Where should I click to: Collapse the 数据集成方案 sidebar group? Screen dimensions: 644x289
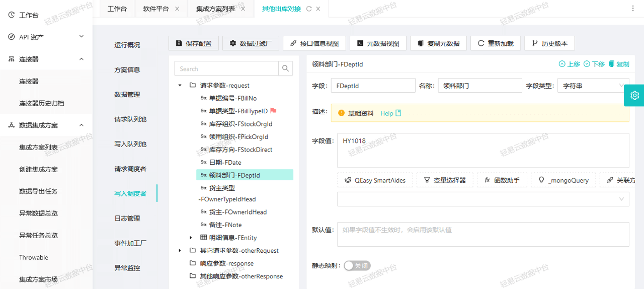(82, 125)
